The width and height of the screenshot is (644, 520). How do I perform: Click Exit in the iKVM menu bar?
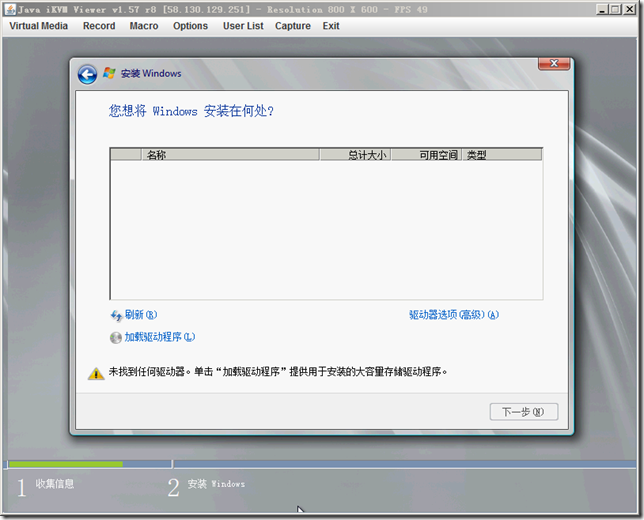331,26
